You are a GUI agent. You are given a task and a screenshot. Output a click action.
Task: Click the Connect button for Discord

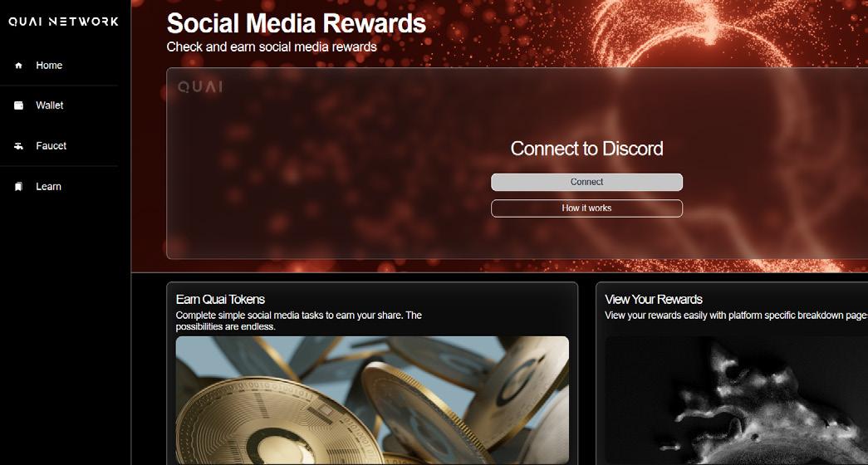(x=586, y=182)
